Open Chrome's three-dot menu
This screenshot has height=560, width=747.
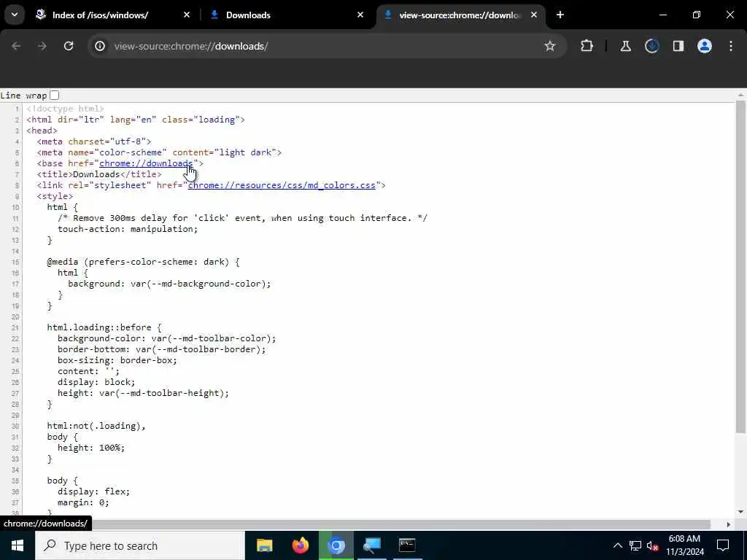pos(731,46)
